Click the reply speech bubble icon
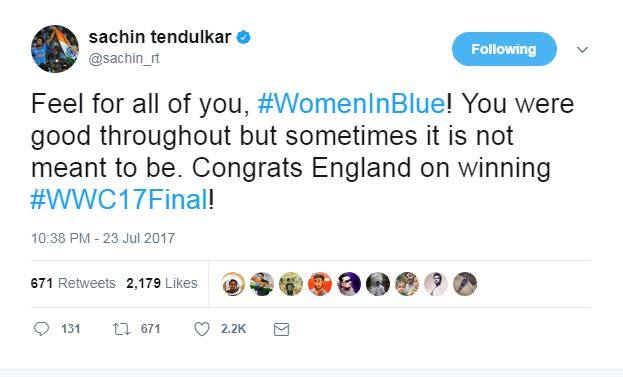This screenshot has height=377, width=623. point(41,329)
